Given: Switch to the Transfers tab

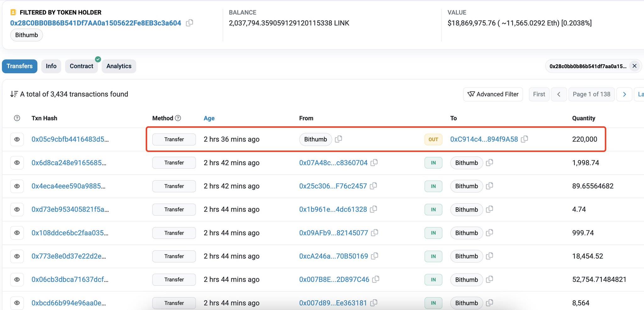Looking at the screenshot, I should [x=19, y=66].
